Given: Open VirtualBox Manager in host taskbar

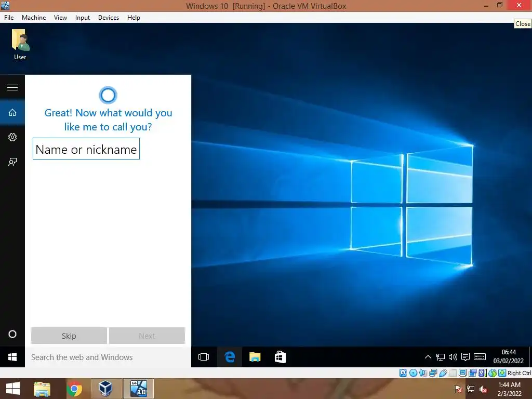Looking at the screenshot, I should click(106, 389).
